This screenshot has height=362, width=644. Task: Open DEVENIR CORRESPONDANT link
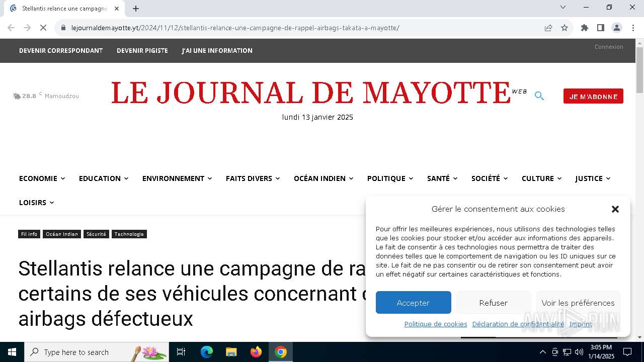tap(61, 50)
